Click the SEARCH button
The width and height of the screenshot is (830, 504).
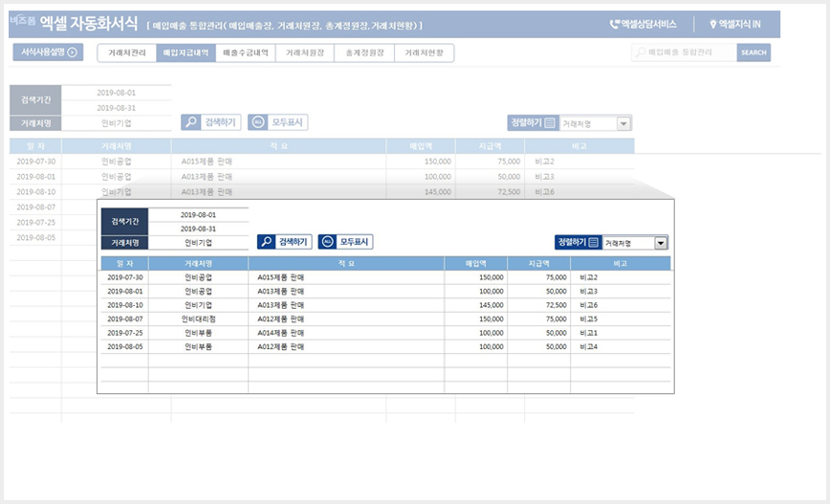[x=754, y=53]
